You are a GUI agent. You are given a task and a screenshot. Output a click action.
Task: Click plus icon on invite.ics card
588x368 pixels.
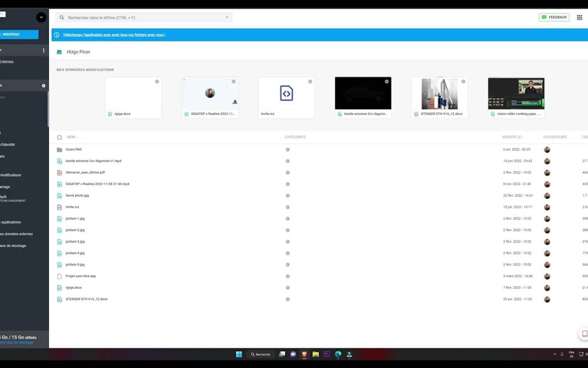coord(310,81)
